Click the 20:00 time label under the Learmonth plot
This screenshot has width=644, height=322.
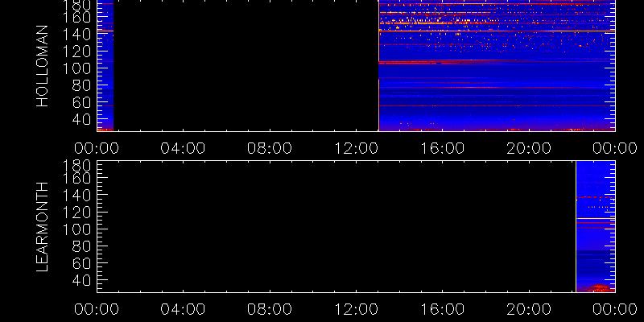(529, 309)
